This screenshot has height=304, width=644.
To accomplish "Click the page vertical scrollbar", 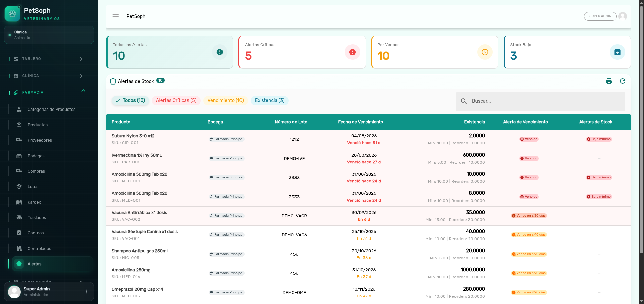I will [641, 129].
